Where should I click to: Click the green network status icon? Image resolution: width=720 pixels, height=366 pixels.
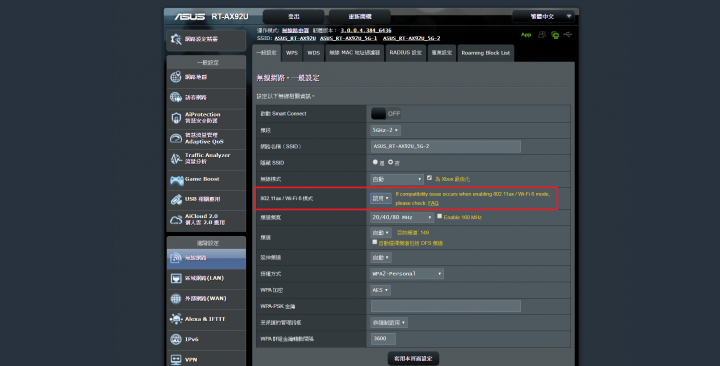tap(555, 35)
